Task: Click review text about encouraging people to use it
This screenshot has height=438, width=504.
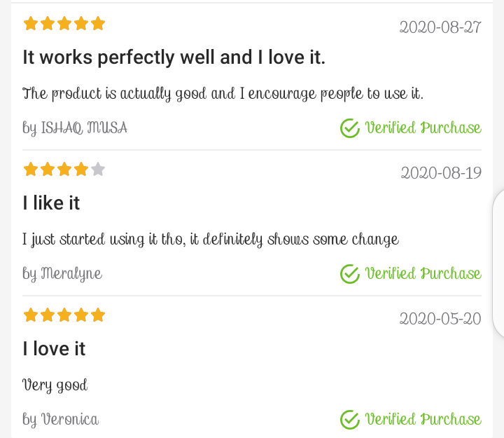Action: (223, 94)
